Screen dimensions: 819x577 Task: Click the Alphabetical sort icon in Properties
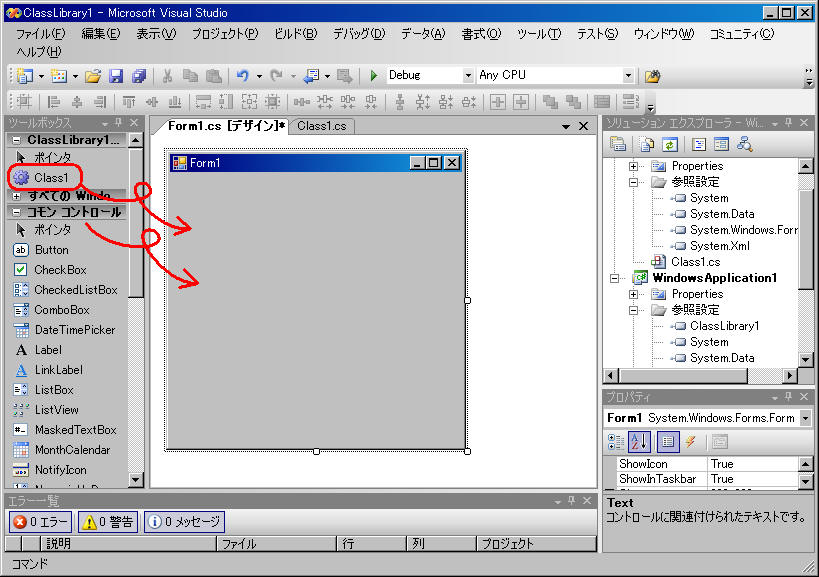point(638,441)
